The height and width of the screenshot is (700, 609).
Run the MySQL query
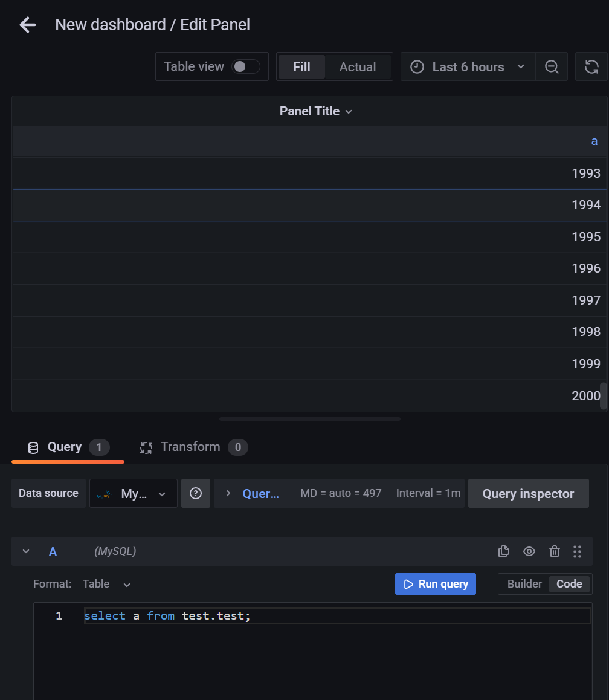pyautogui.click(x=435, y=584)
